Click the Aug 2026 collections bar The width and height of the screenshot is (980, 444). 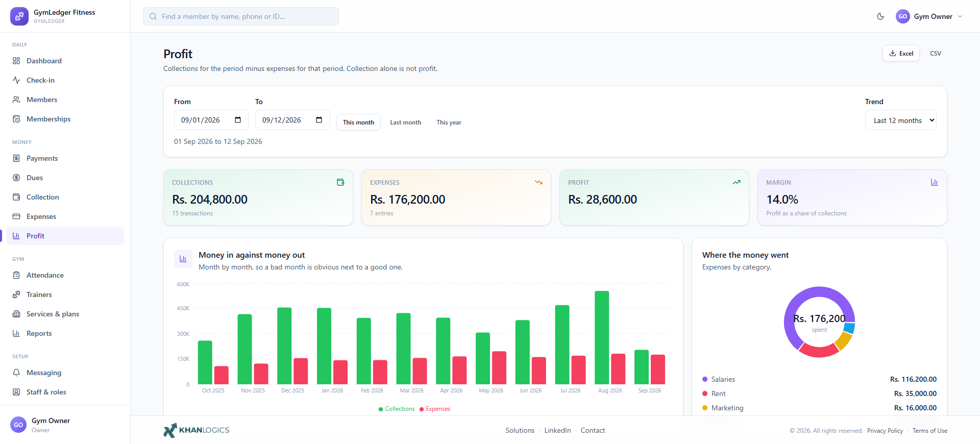coord(602,337)
